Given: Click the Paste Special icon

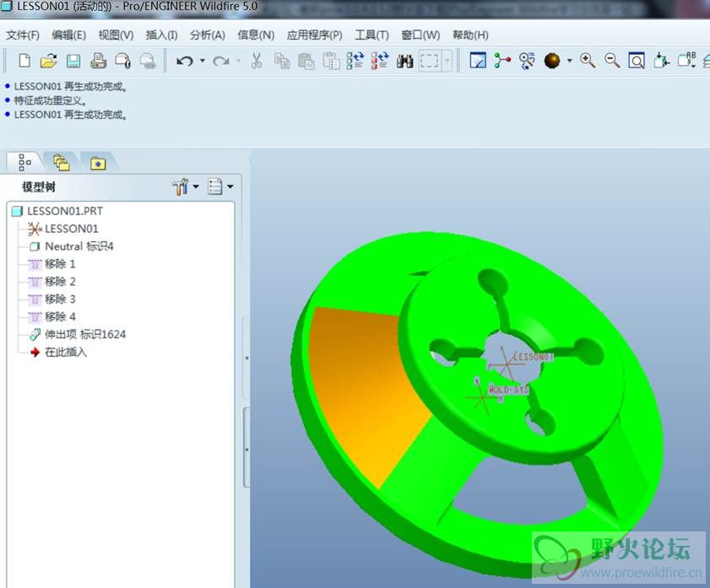Looking at the screenshot, I should (331, 61).
